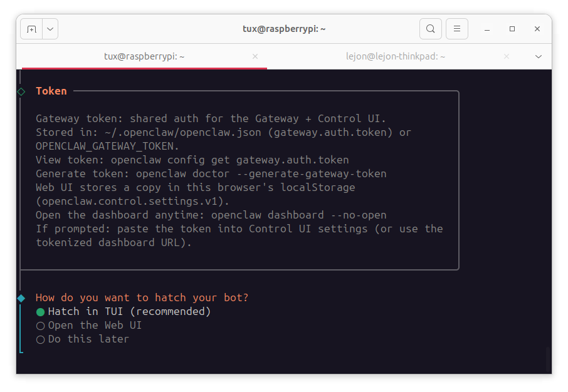Open the hamburger main menu

pos(457,29)
